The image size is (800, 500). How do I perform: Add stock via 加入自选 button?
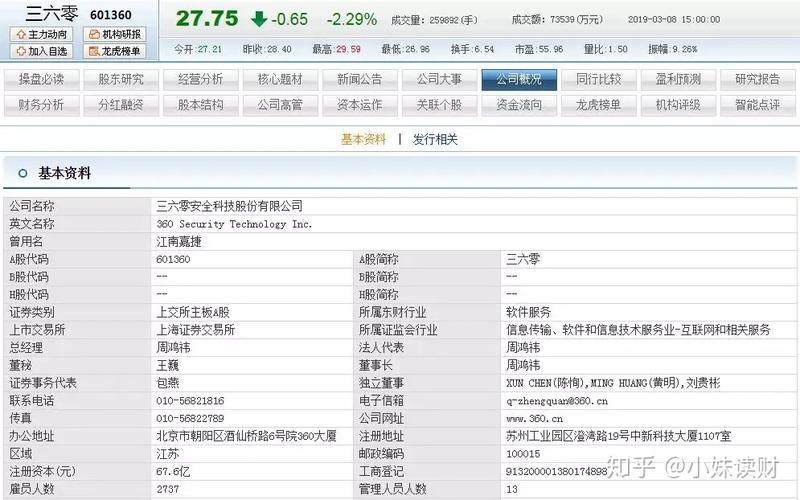pos(41,51)
